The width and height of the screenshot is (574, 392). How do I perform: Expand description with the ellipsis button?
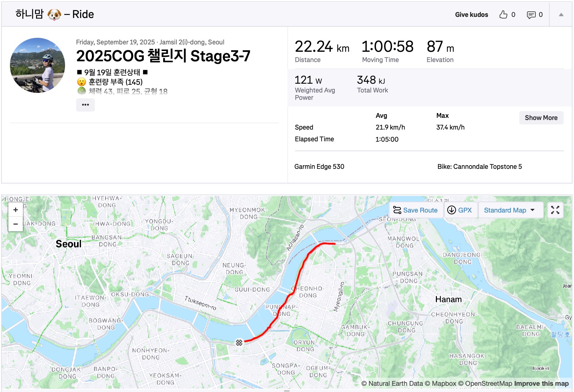point(85,105)
